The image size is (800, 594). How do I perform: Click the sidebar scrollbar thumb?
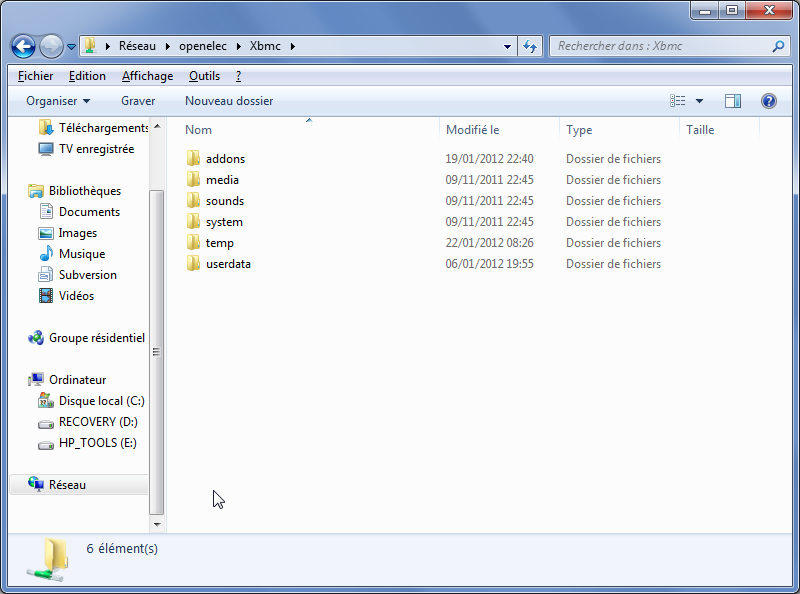[x=157, y=352]
